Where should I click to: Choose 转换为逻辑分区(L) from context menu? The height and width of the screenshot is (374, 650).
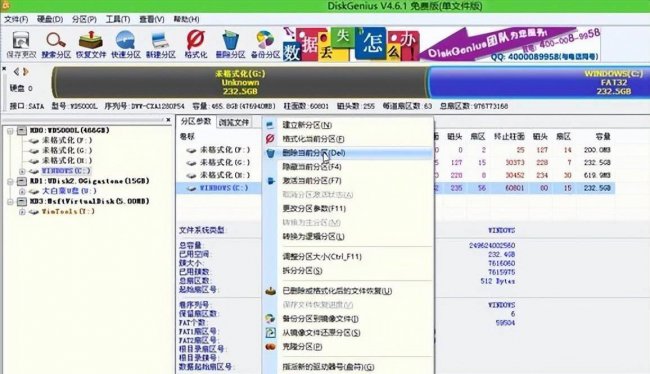click(348, 237)
